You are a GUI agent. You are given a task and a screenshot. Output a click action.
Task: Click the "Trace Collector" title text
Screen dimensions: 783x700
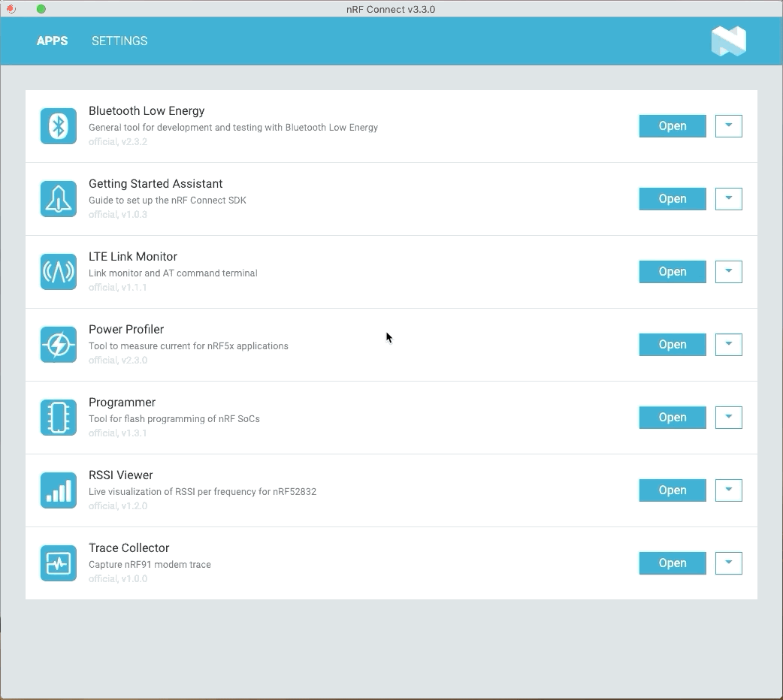[x=128, y=548]
